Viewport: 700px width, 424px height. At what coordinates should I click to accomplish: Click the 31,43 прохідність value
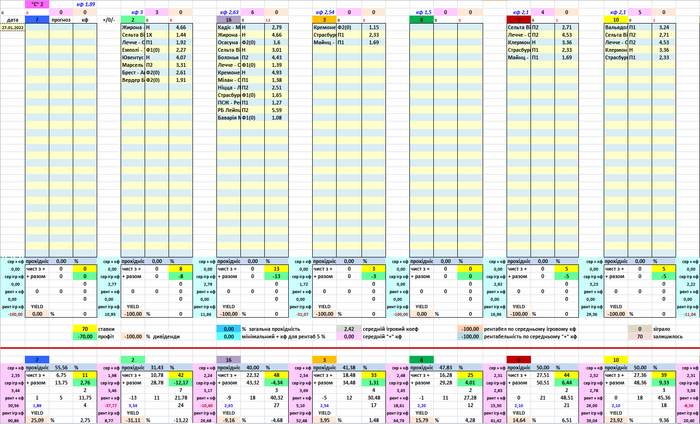click(x=157, y=368)
